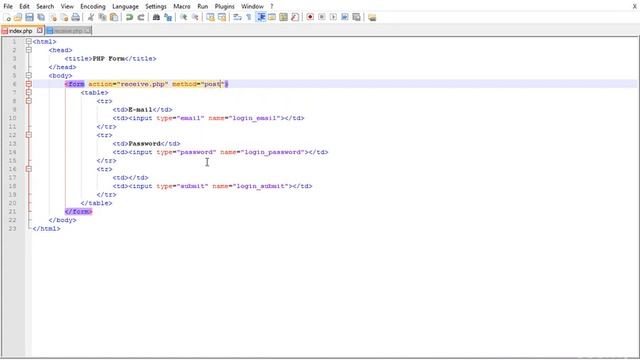
Task: Close the receive.php tab via its X
Action: (87, 30)
